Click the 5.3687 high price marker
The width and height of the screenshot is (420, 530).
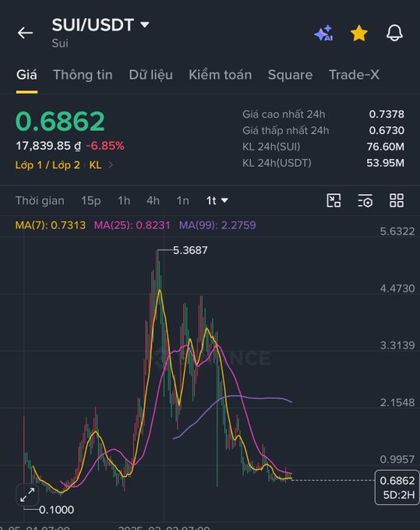[190, 250]
